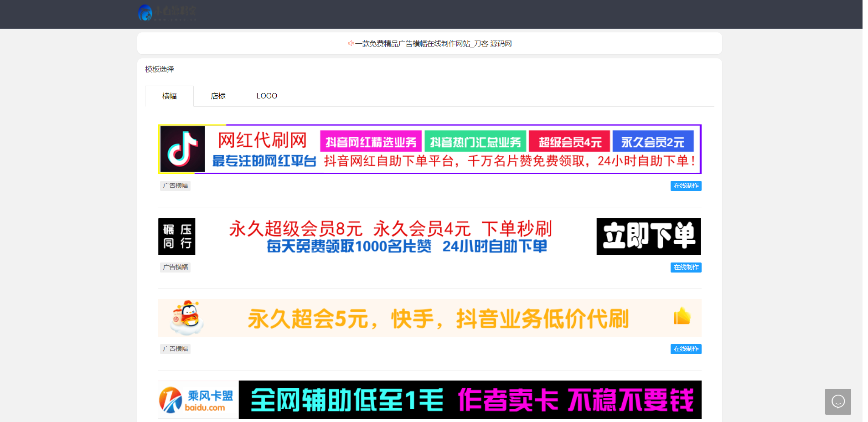Click the 网红代刷网 banner thumbnail
Image resolution: width=868 pixels, height=422 pixels.
(x=429, y=149)
